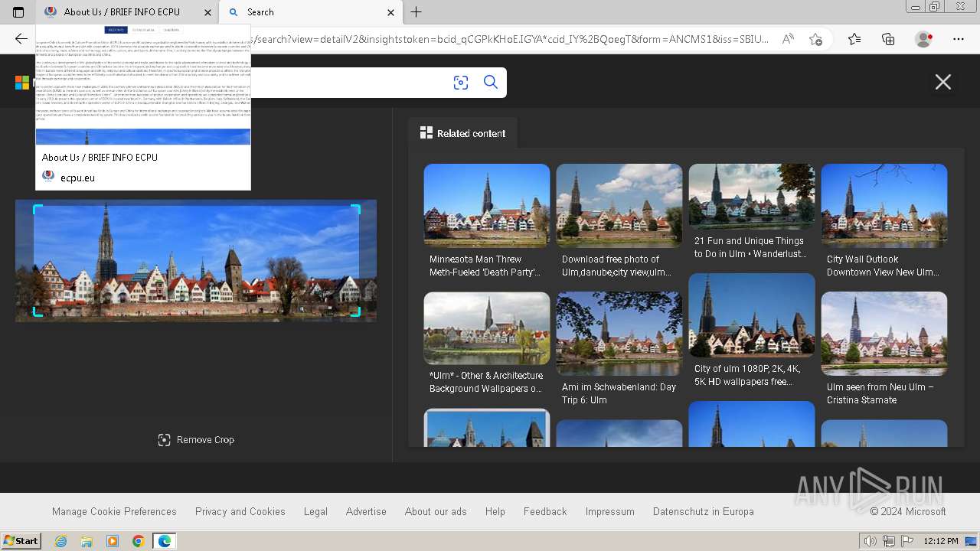The image size is (980, 551).
Task: Open media player from taskbar
Action: click(113, 541)
